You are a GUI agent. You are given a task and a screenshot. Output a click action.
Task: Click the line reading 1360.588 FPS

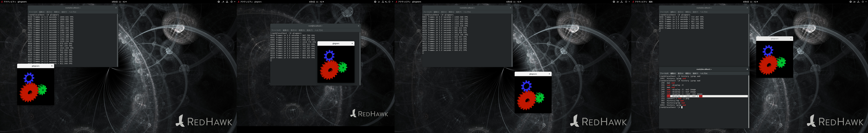point(445,17)
